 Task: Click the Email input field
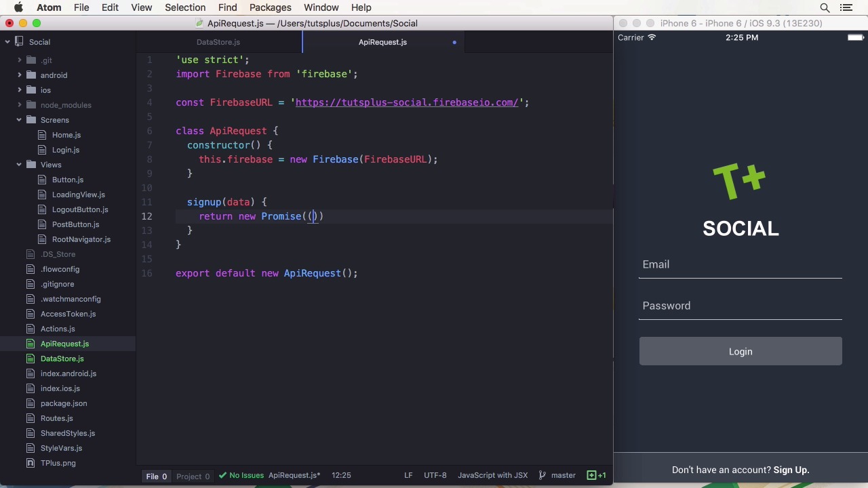tap(741, 264)
